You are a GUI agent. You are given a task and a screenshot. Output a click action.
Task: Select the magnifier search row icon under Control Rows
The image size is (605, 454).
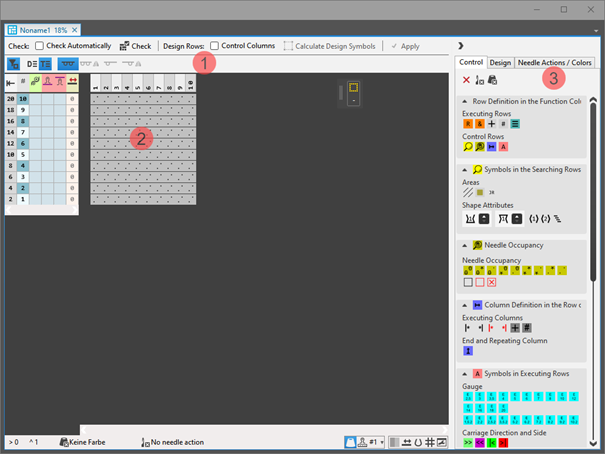[x=467, y=146]
